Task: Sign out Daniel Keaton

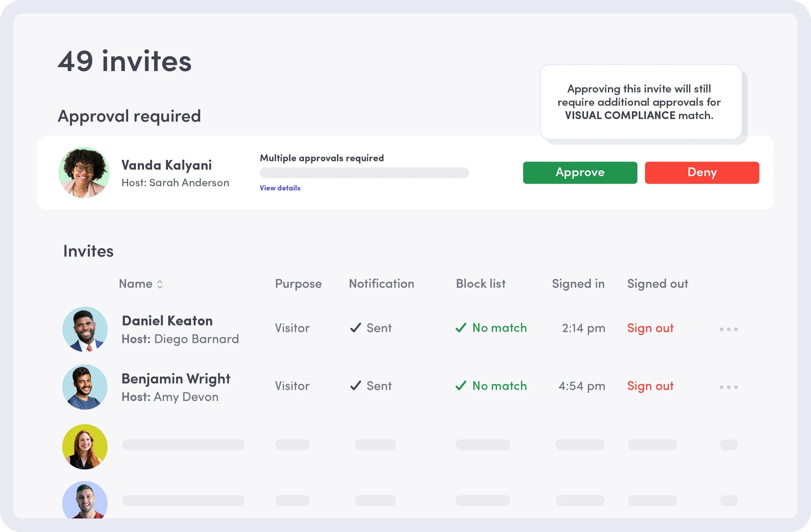Action: pyautogui.click(x=650, y=328)
